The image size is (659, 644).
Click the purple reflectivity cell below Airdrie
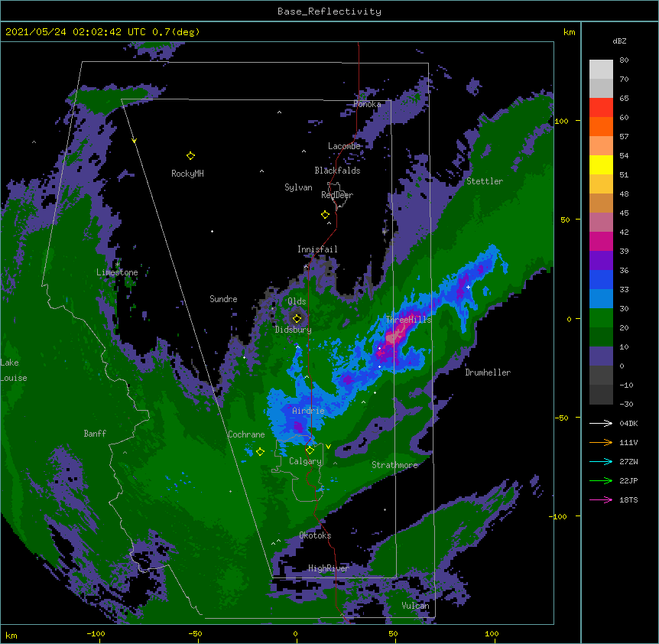[298, 427]
